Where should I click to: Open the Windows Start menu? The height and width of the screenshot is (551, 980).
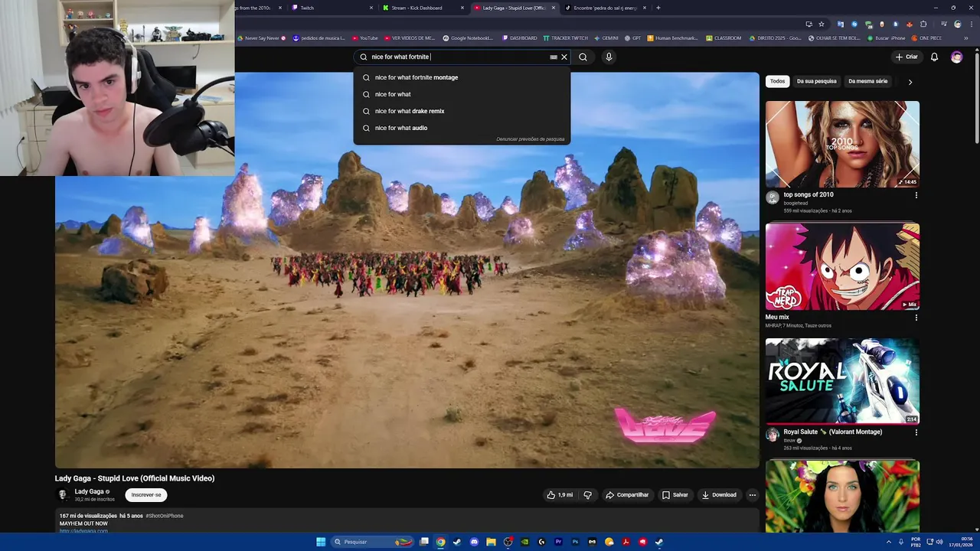322,542
